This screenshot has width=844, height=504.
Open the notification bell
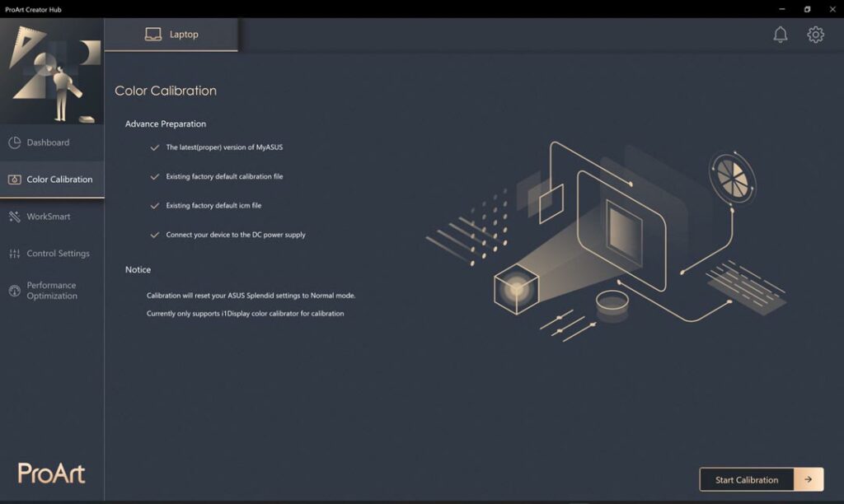coord(778,34)
